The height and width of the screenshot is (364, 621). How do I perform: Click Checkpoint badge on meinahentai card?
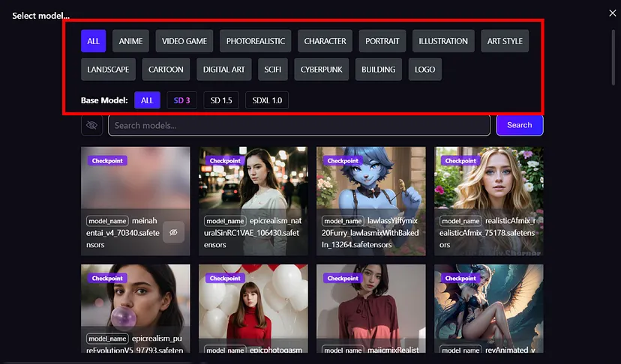pos(107,160)
